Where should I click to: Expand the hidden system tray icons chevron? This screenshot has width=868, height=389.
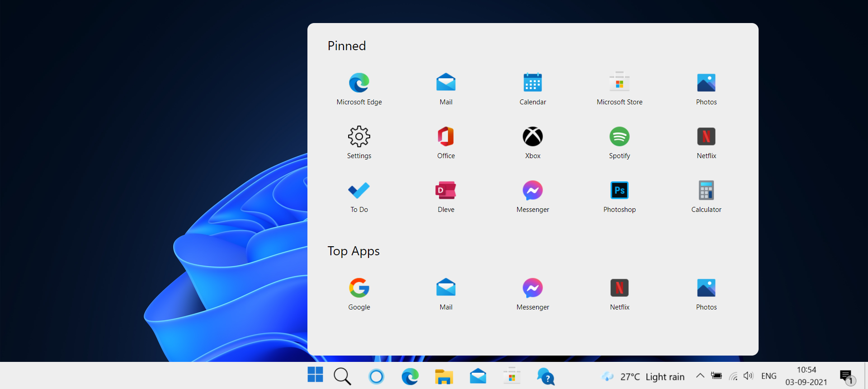tap(700, 375)
